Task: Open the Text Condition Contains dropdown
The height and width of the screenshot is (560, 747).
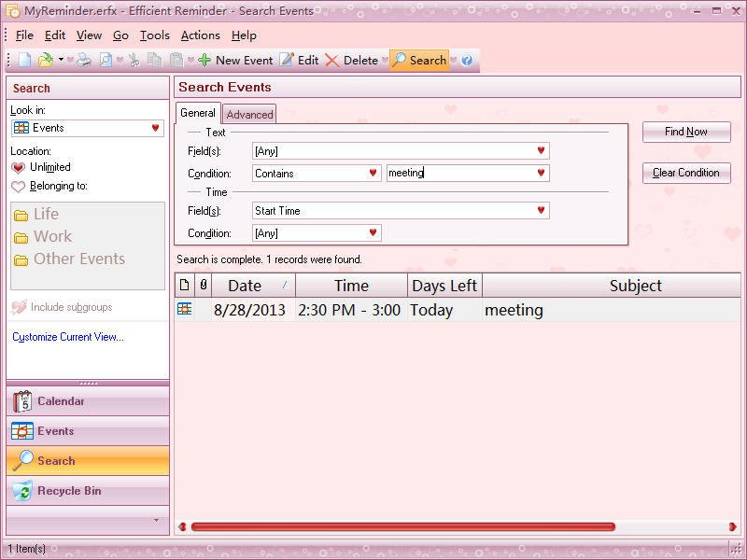Action: tap(373, 173)
